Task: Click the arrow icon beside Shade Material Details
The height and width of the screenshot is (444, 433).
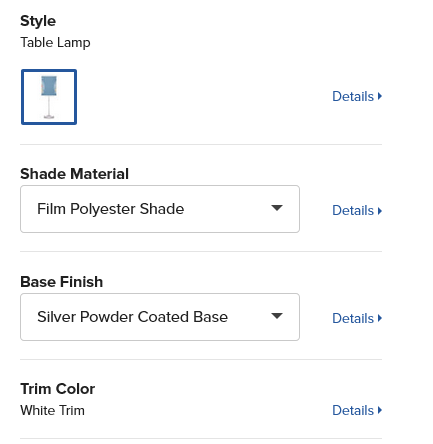Action: click(x=380, y=211)
